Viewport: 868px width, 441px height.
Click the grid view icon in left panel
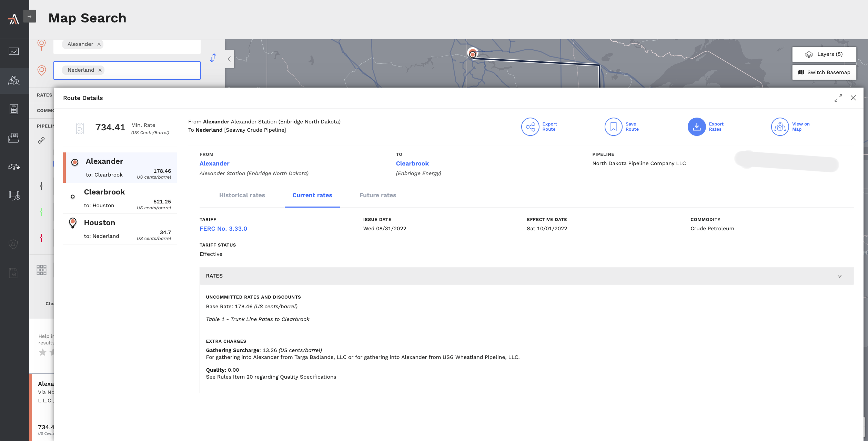[x=41, y=270]
